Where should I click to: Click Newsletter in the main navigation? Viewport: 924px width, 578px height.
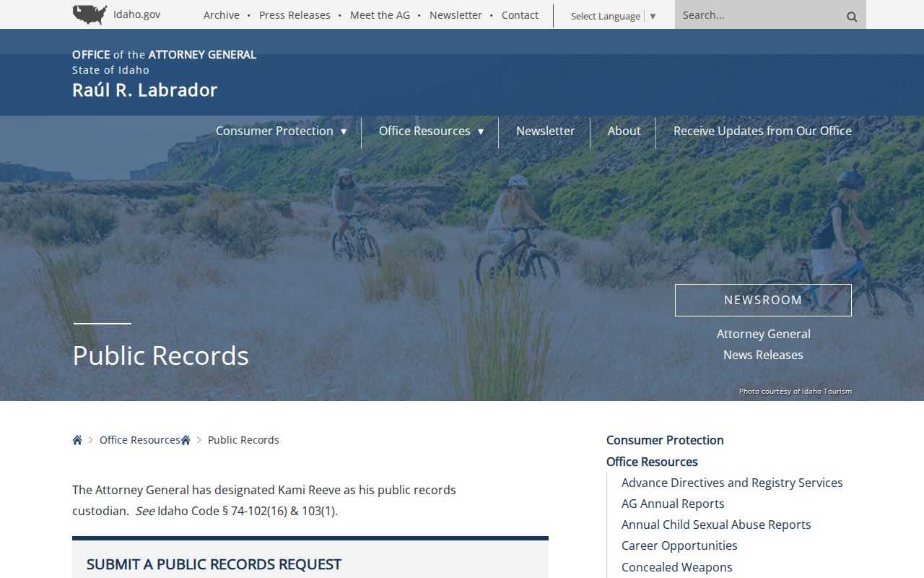point(546,131)
